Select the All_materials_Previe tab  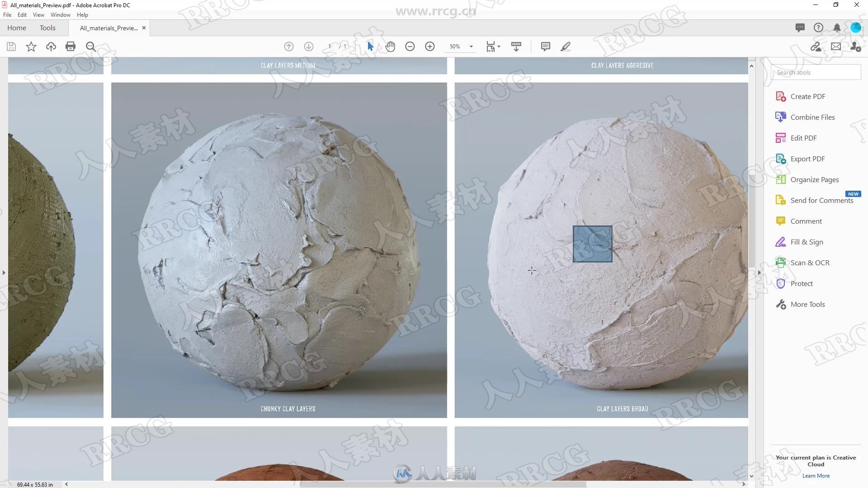(x=108, y=28)
